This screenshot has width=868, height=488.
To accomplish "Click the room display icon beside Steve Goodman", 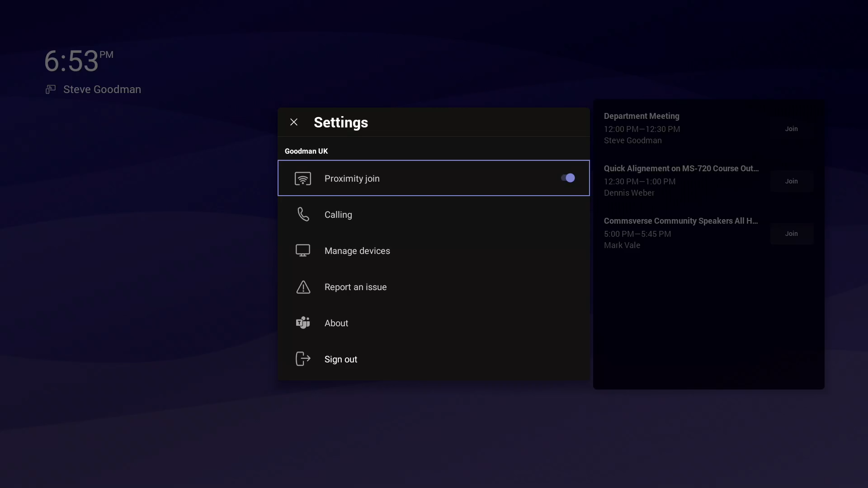I will tap(51, 89).
